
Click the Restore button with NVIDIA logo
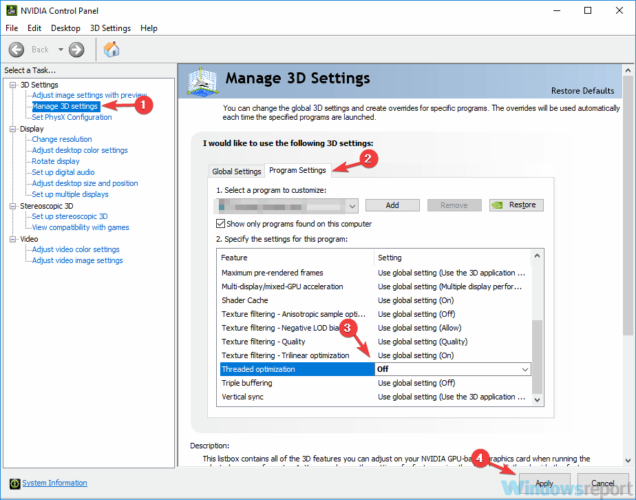[516, 205]
